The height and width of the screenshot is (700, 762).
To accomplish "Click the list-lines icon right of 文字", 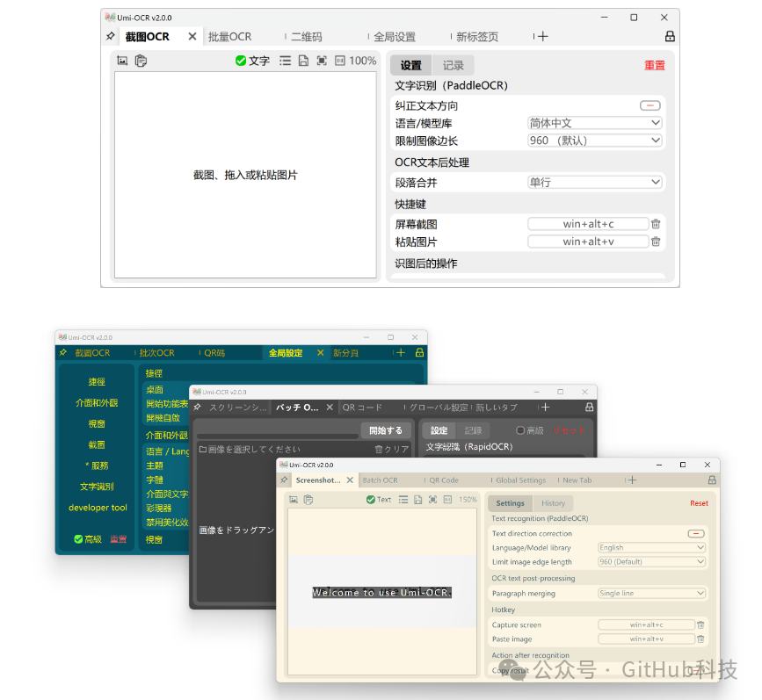I will (x=286, y=61).
